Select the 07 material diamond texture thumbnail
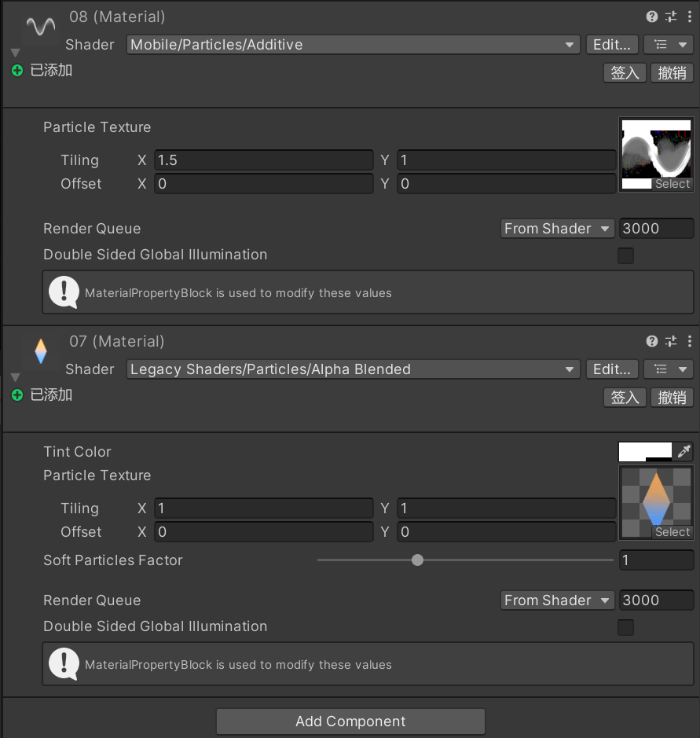The height and width of the screenshot is (738, 700). coord(656,502)
